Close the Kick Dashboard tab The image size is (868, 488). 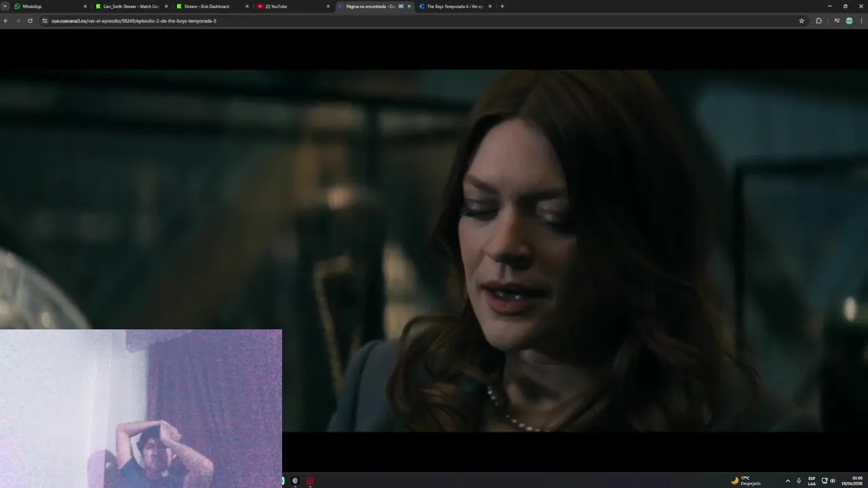click(247, 6)
